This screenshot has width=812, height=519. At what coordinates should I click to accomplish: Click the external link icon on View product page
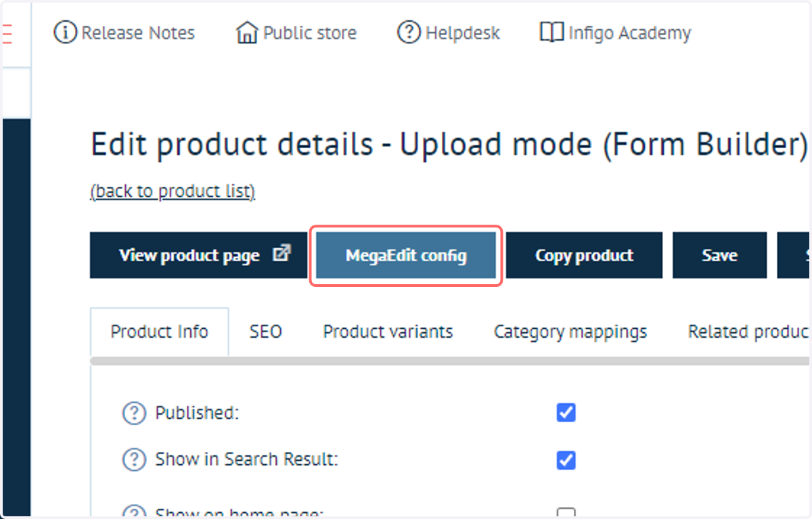[x=281, y=254]
